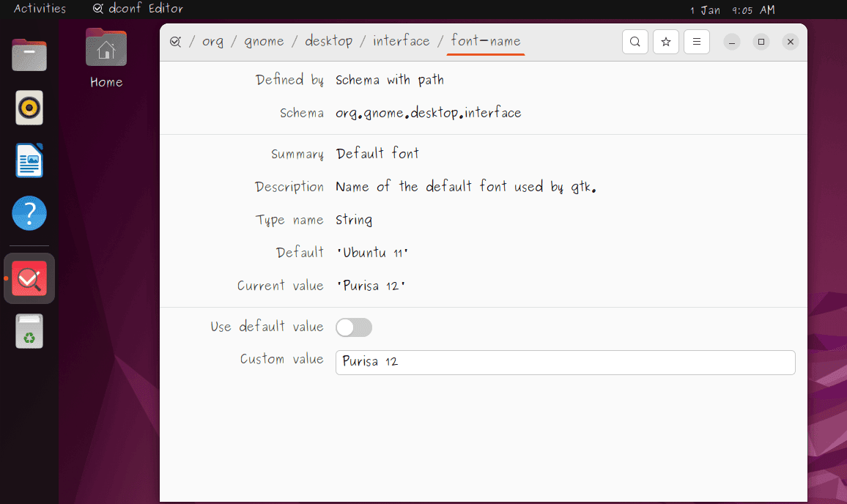Open the Trash from the dock
Image resolution: width=847 pixels, height=504 pixels.
29,330
